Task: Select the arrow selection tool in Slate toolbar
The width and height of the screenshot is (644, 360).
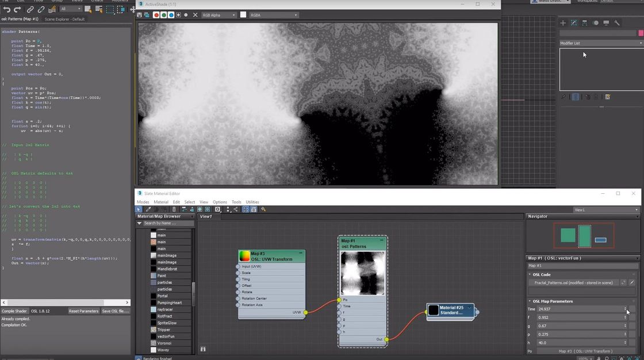Action: [139, 209]
